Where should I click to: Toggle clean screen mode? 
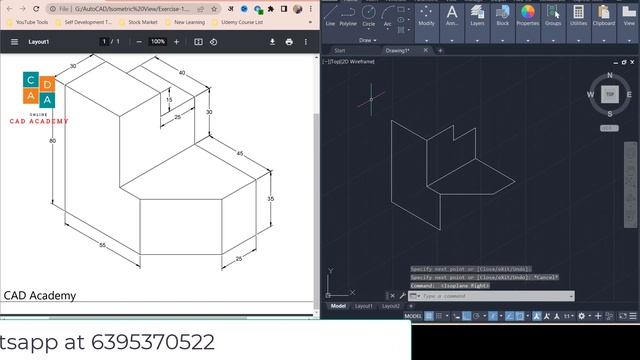622,316
